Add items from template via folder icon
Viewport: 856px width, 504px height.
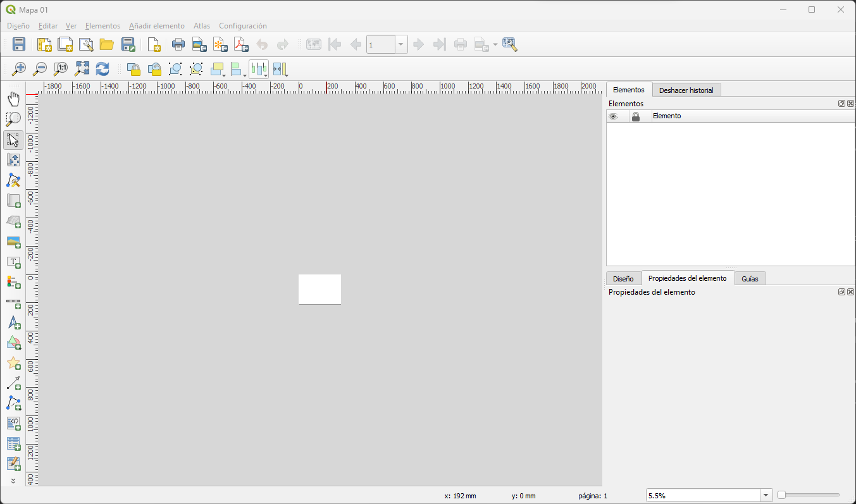107,44
